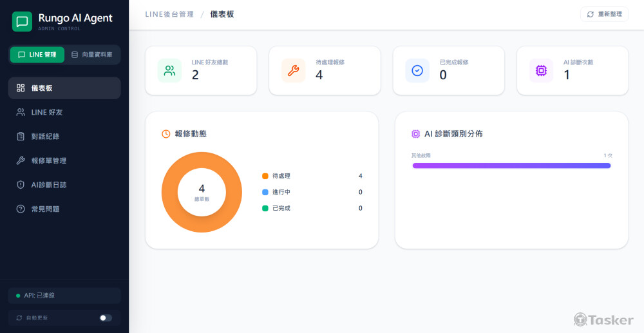Click the 報修動態 heading
644x333 pixels.
coord(191,134)
